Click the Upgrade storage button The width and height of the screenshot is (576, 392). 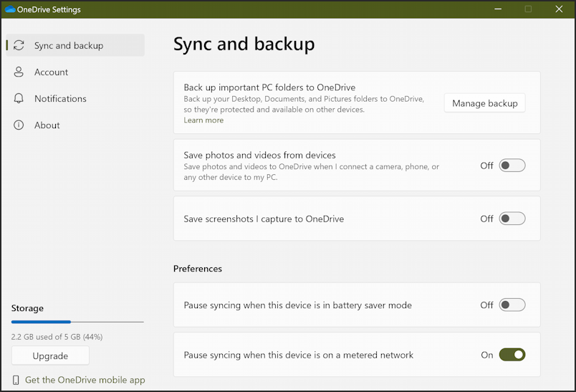pos(50,355)
